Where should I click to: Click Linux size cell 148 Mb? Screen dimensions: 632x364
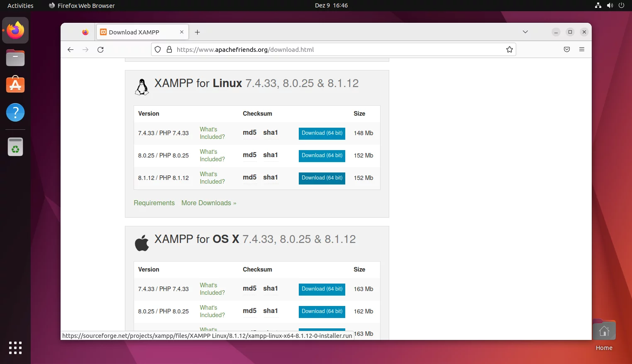364,133
